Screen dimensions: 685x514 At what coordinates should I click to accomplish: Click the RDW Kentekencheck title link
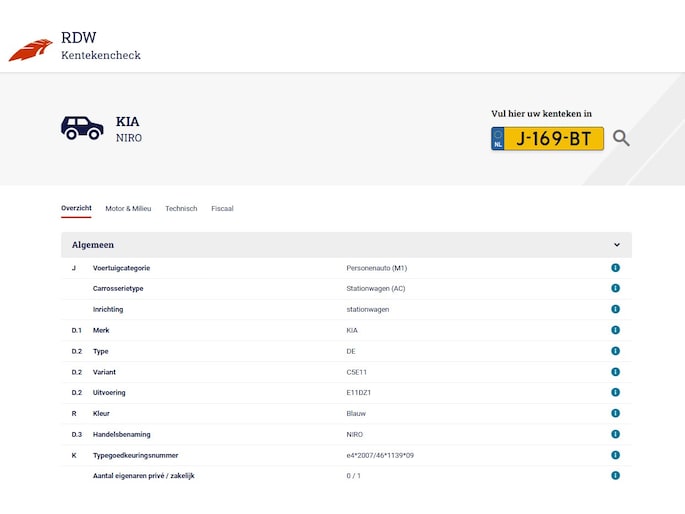100,46
